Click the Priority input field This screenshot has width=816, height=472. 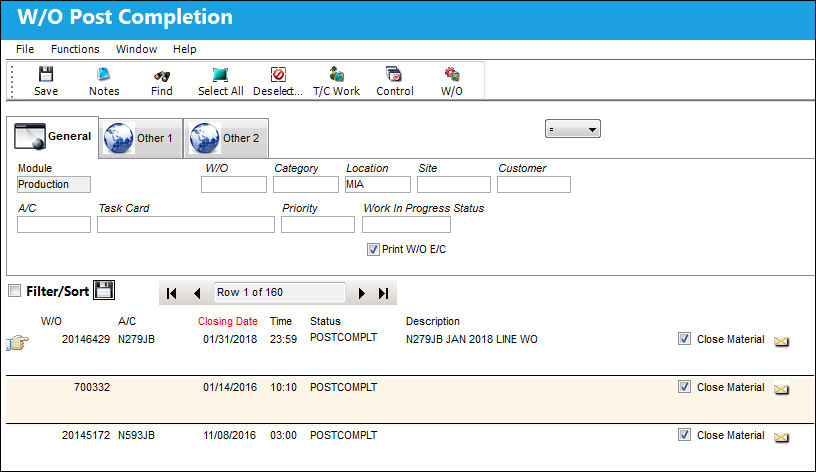[317, 224]
